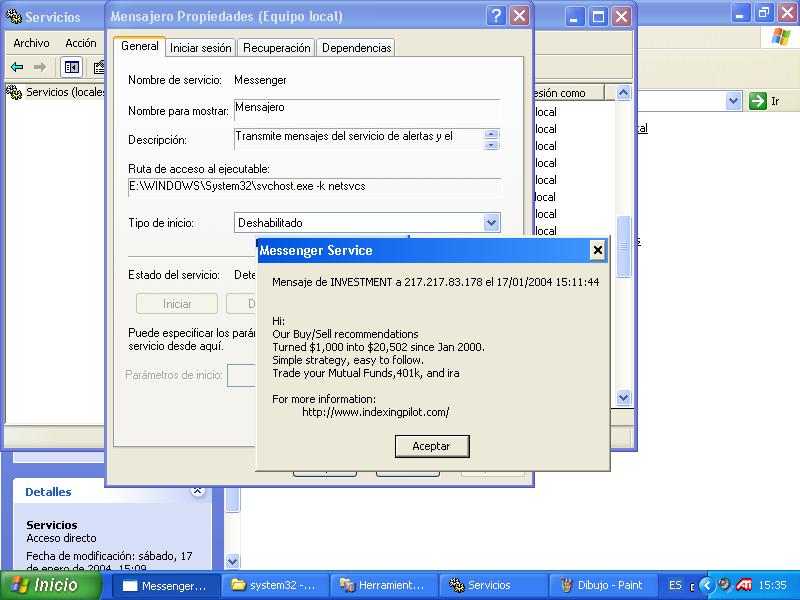Click the executable path text field

(314, 187)
